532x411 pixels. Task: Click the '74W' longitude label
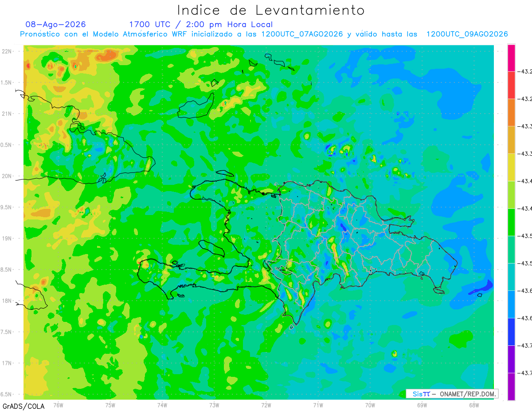coord(162,405)
